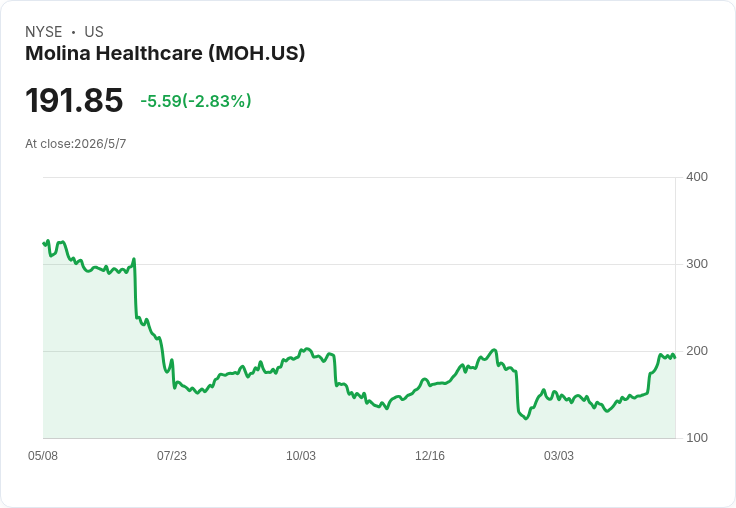736x508 pixels.
Task: Click the chart line's sharp drop below 300
Action: (135, 289)
